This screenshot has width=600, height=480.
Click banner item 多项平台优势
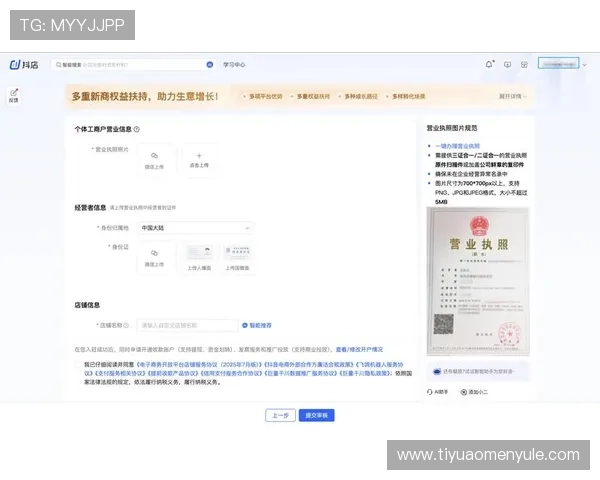tap(266, 96)
